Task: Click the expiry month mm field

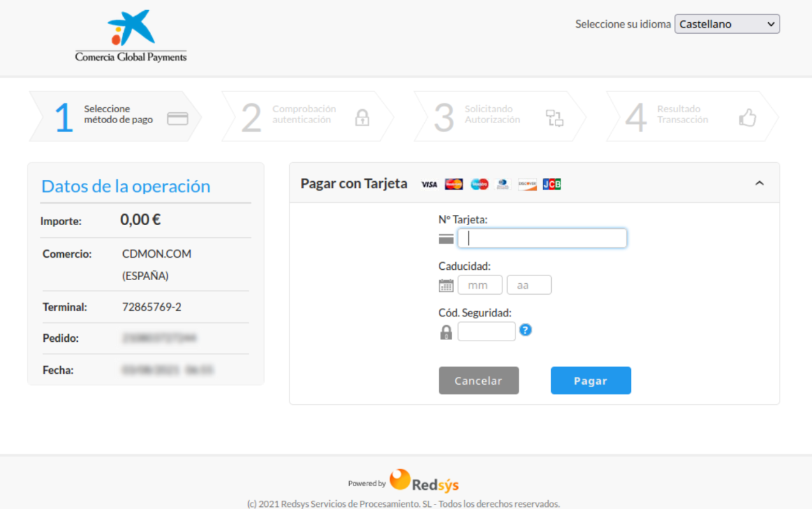Action: coord(480,285)
